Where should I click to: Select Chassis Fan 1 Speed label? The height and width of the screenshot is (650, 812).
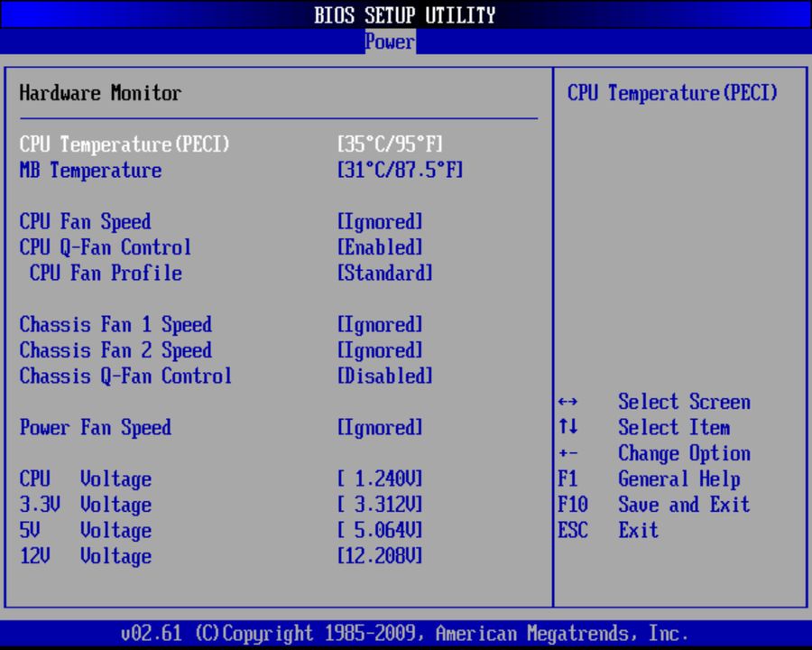click(x=116, y=325)
